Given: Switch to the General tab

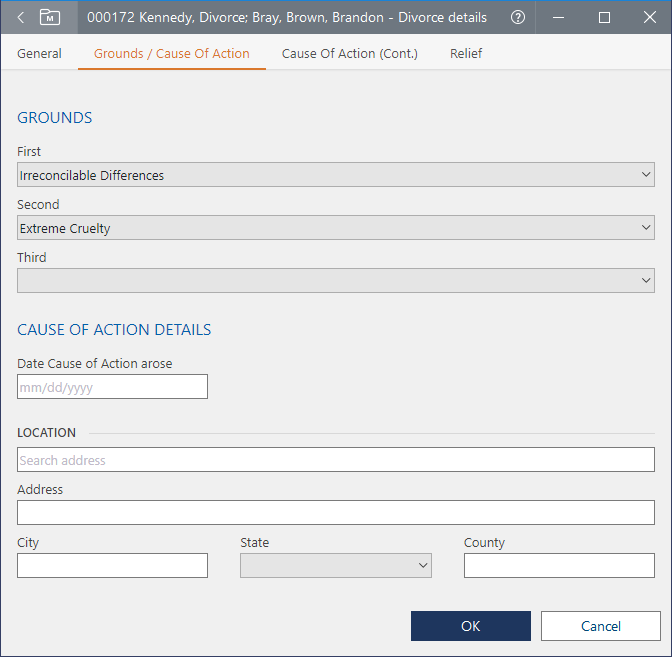Looking at the screenshot, I should (39, 54).
